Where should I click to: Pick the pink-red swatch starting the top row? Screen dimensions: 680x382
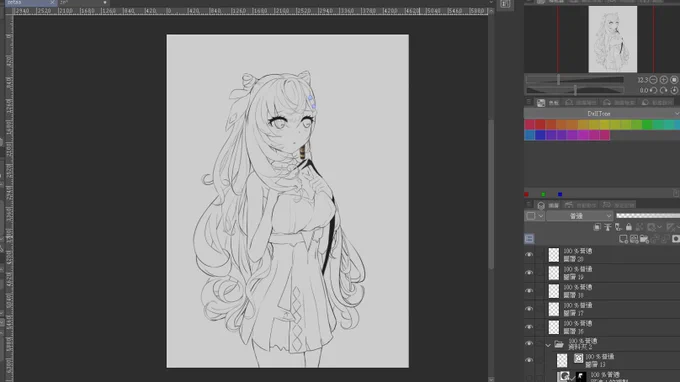click(x=530, y=124)
